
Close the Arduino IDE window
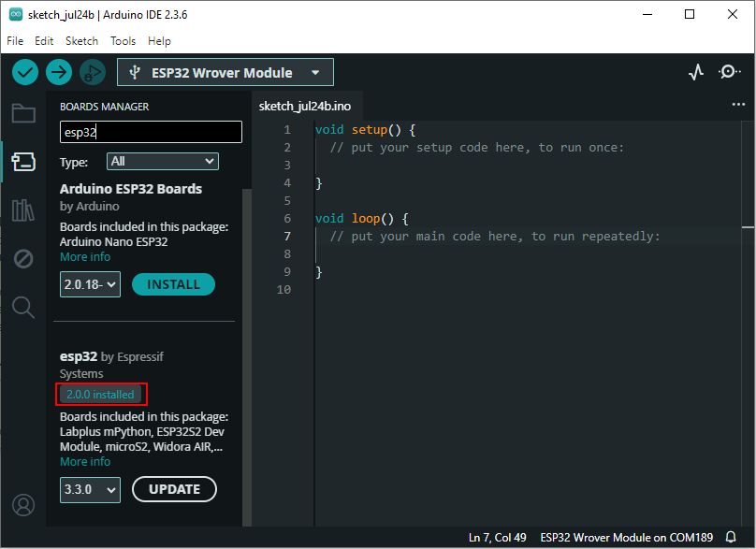point(732,14)
